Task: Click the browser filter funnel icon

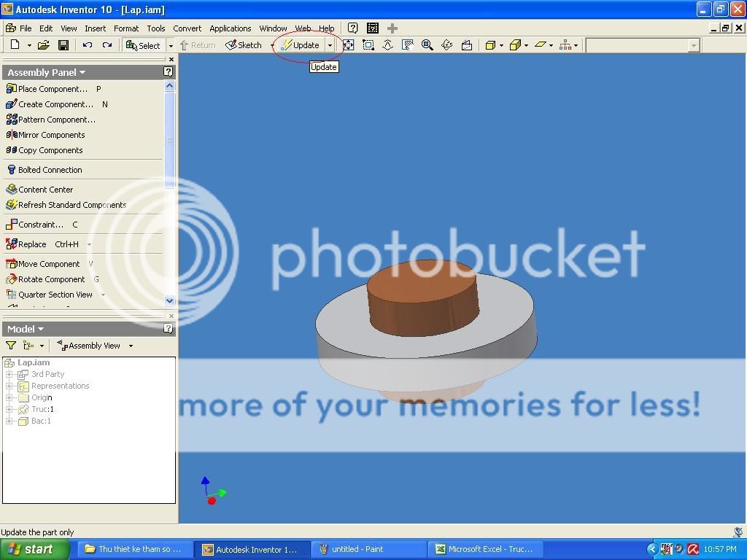Action: (x=10, y=345)
